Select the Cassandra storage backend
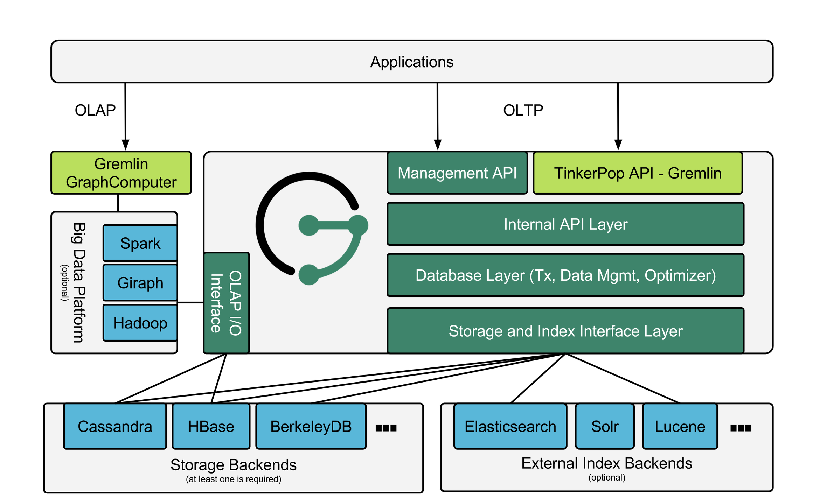 coord(115,426)
